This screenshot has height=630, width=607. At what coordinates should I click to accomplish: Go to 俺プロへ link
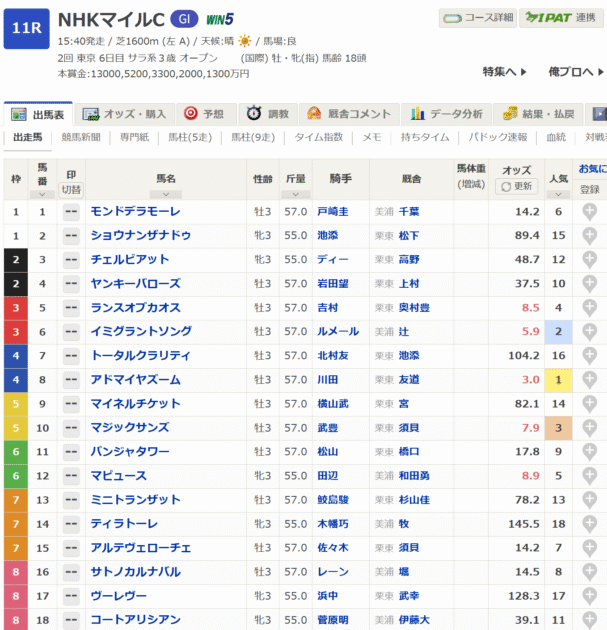576,72
